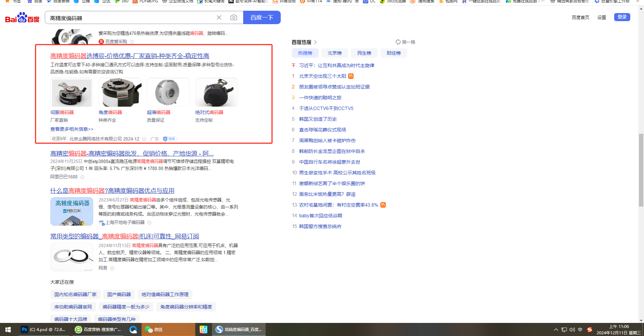
Task: Switch to the Photoshop 4.psd taskbar window
Action: [x=43, y=330]
